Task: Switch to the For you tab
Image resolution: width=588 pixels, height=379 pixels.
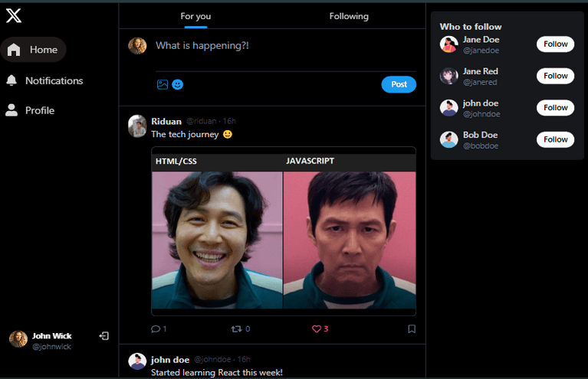Action: 195,16
